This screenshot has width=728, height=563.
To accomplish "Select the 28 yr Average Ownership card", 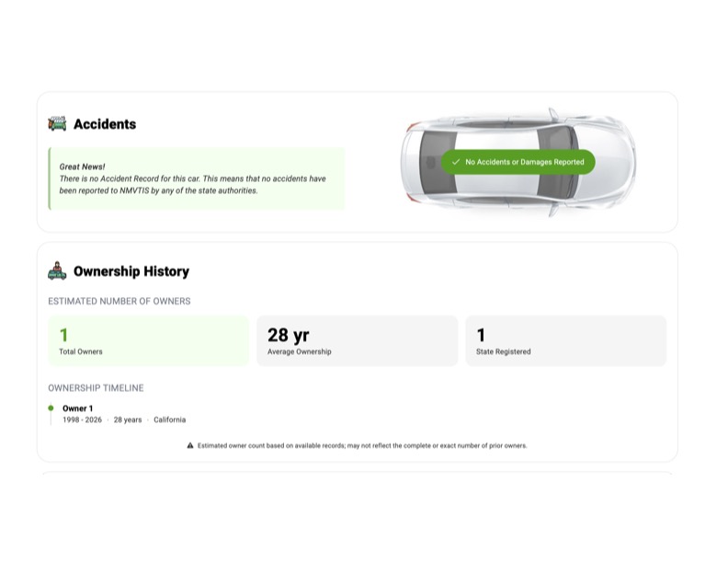I will [357, 341].
